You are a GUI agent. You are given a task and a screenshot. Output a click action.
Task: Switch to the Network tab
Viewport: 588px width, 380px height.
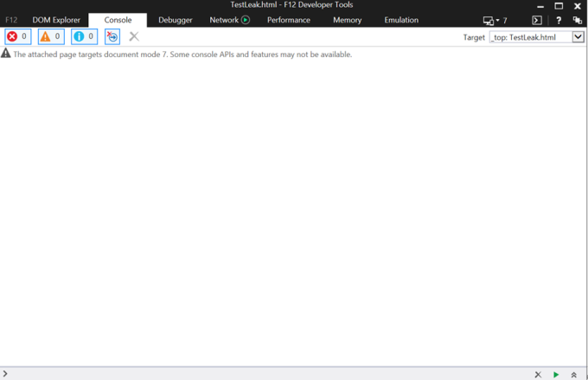(x=224, y=20)
